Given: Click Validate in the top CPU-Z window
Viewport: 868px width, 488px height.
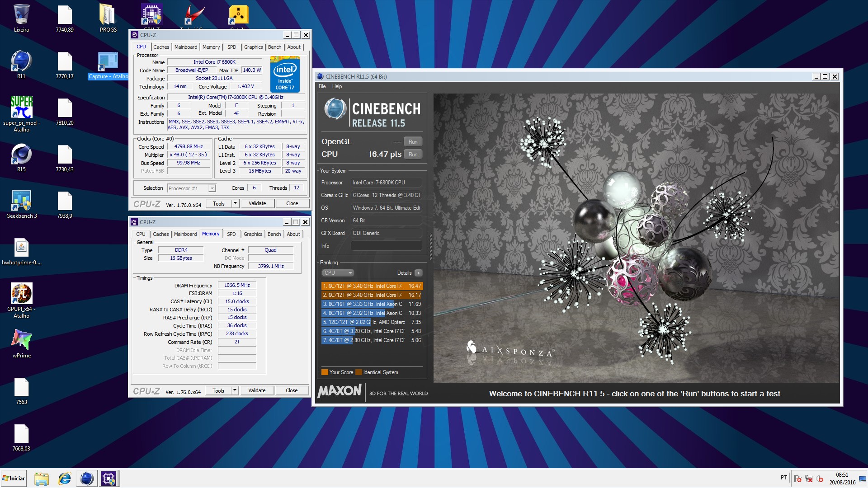Looking at the screenshot, I should (x=257, y=203).
